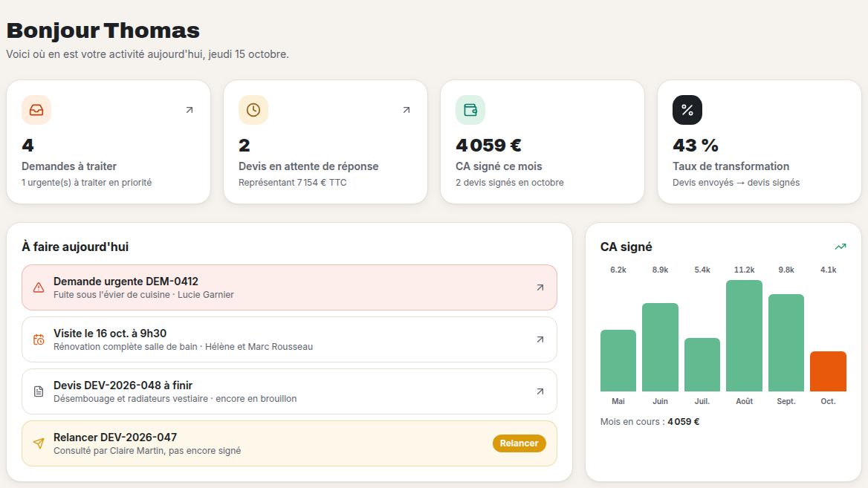Select the orange Oct. bar in the chart
This screenshot has height=488, width=868.
coord(828,371)
